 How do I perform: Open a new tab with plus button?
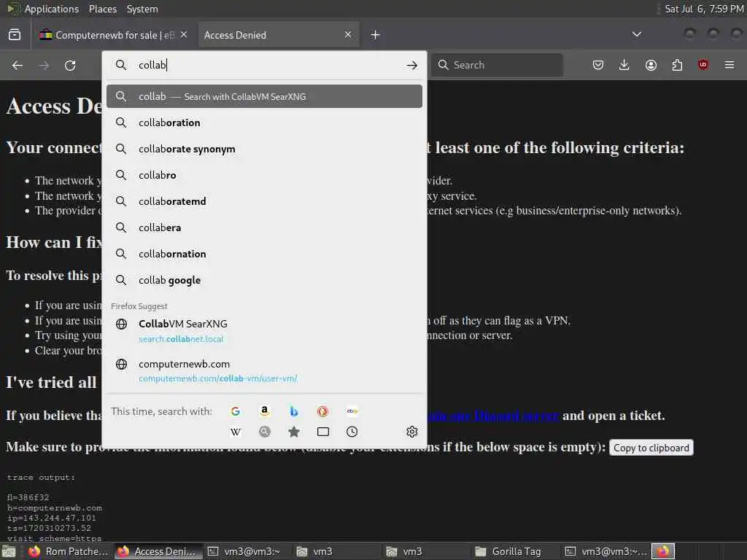(x=376, y=35)
